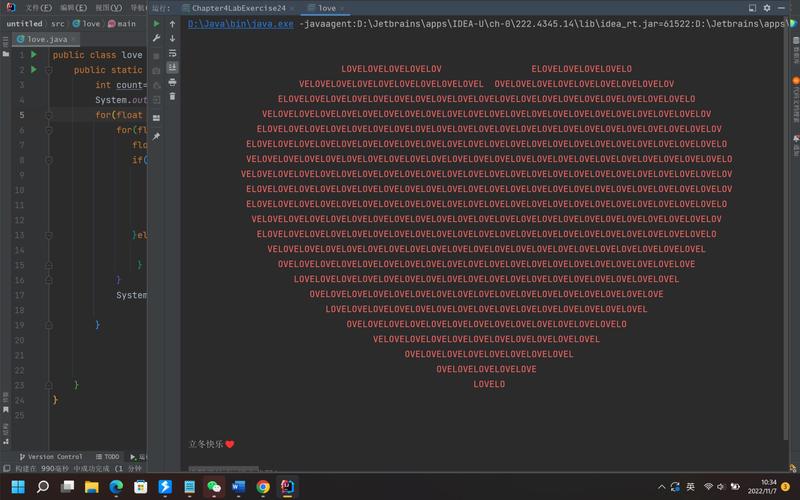Click the green Rerun button in Run panel
The image size is (800, 500).
click(156, 23)
